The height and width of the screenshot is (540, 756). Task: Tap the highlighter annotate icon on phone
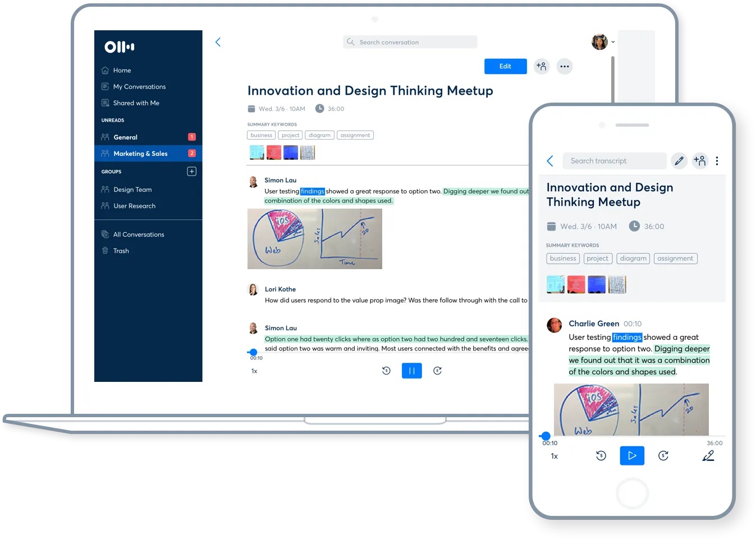pyautogui.click(x=708, y=456)
